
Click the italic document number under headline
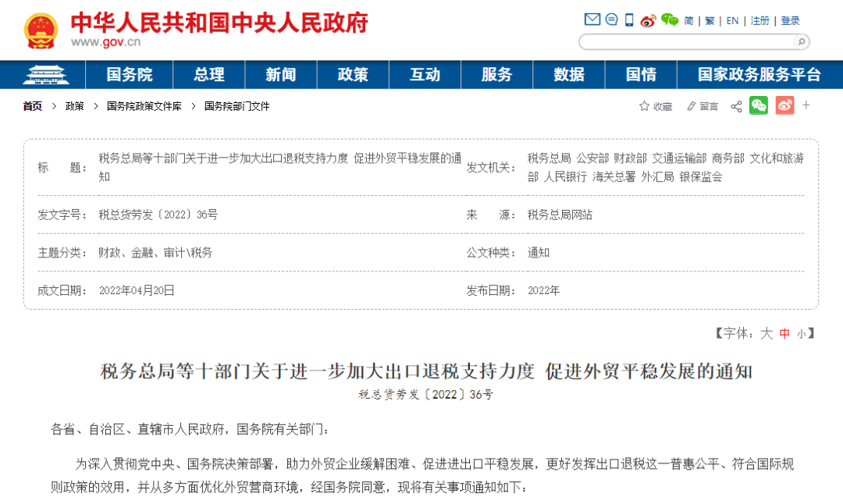click(426, 395)
